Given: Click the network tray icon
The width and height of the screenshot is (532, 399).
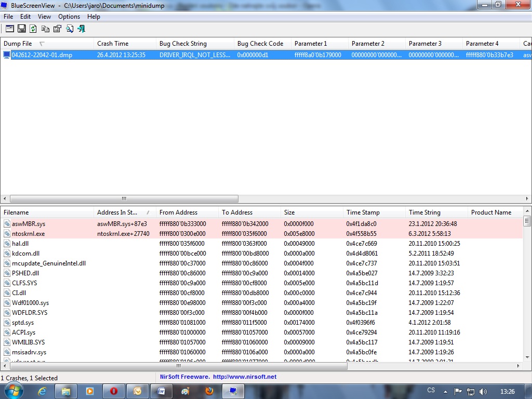Looking at the screenshot, I should coord(471,392).
